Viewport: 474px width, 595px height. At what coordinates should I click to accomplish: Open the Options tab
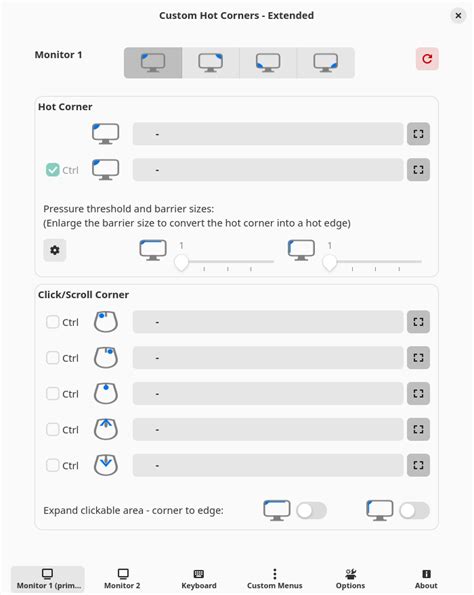(350, 579)
